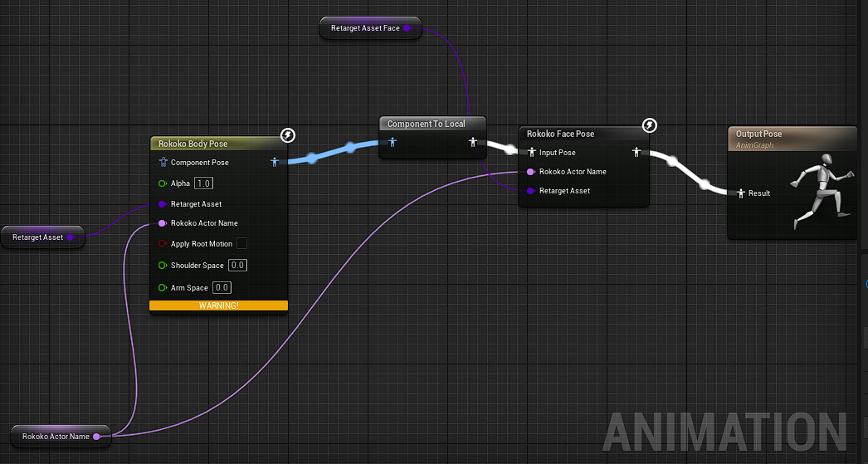Click the Shoulder Space input pin
This screenshot has width=868, height=464.
coord(162,266)
